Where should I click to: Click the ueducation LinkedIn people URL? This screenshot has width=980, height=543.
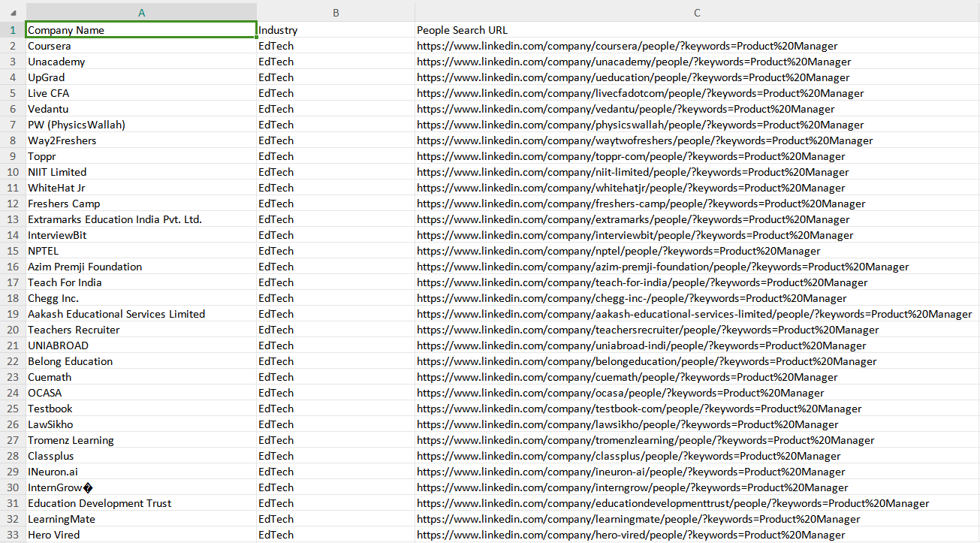point(633,77)
